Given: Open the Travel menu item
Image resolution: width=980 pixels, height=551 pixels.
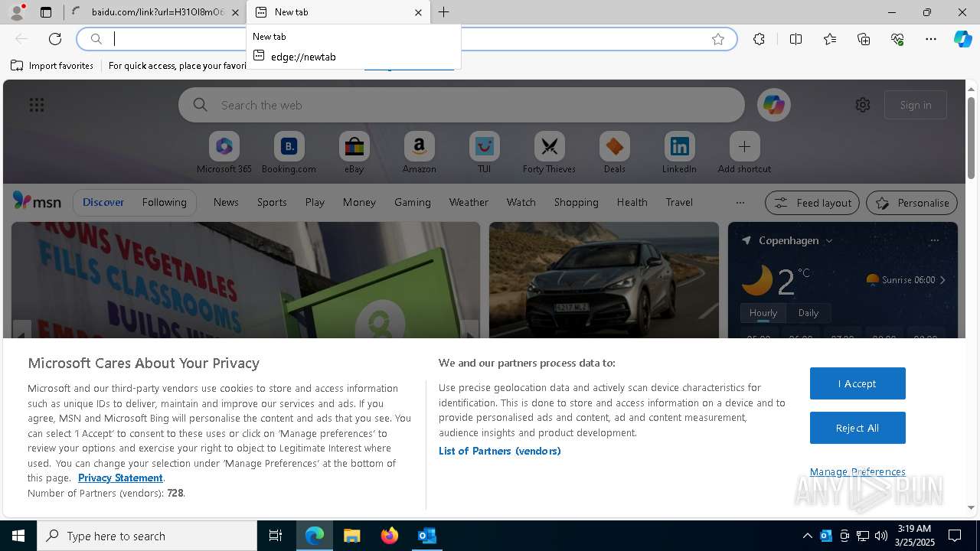Looking at the screenshot, I should click(x=679, y=202).
